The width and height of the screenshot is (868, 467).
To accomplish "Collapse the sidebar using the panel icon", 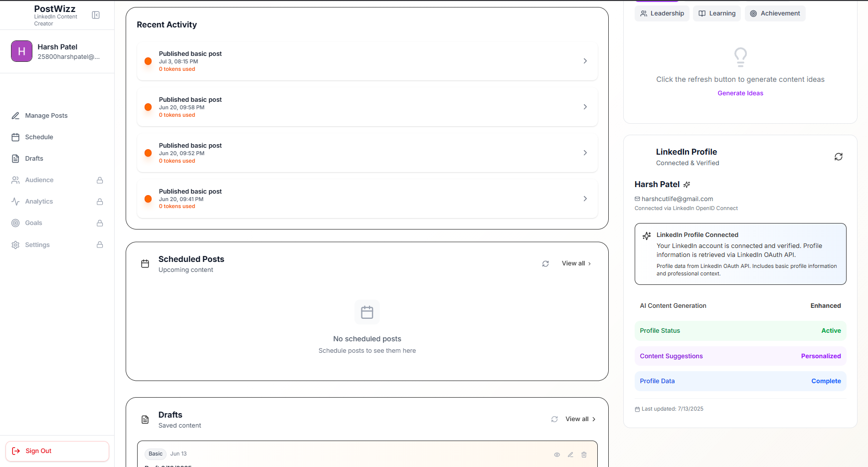I will pos(96,15).
